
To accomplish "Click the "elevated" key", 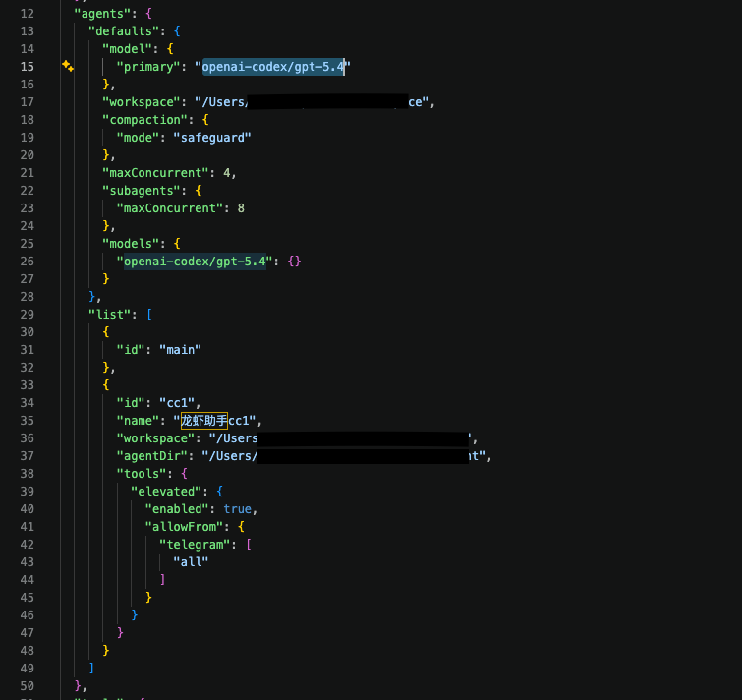I will (x=166, y=492).
